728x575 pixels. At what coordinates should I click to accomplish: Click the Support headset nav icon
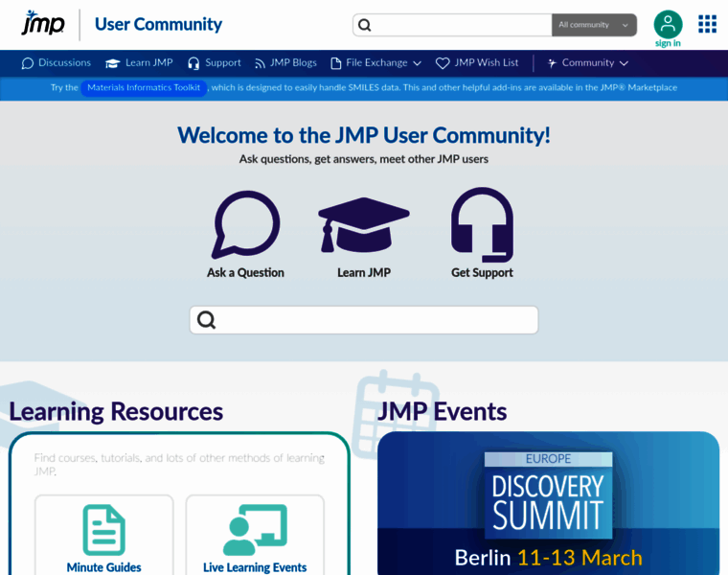(193, 63)
